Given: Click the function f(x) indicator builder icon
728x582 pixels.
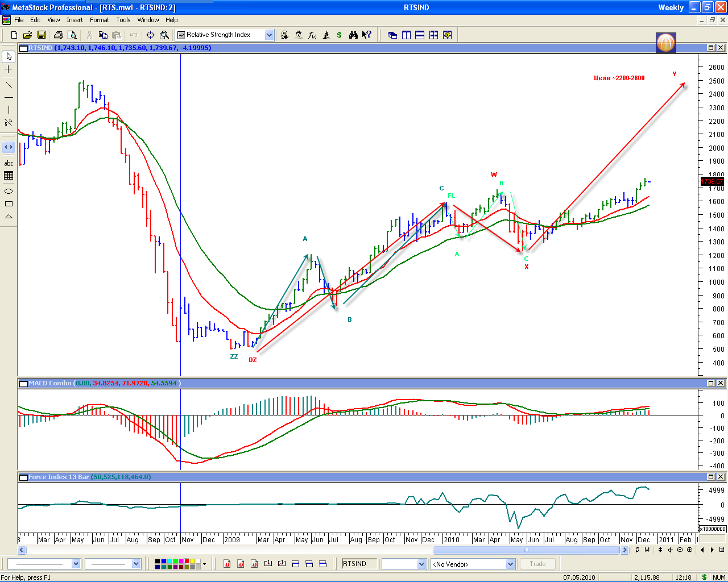Looking at the screenshot, I should pos(312,35).
